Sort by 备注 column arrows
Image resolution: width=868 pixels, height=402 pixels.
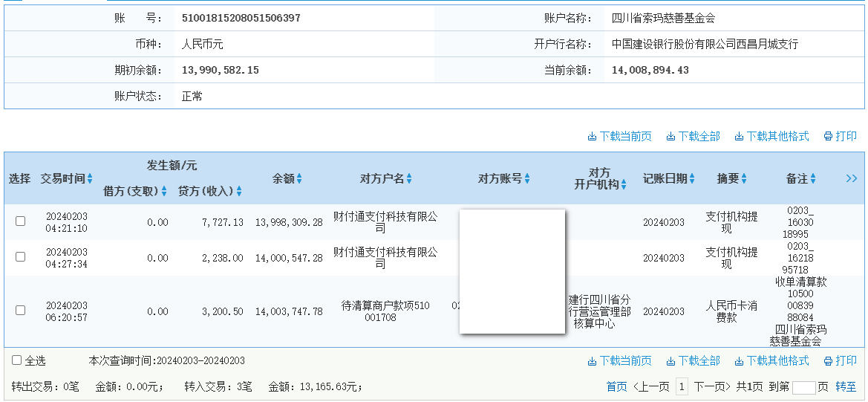point(813,179)
